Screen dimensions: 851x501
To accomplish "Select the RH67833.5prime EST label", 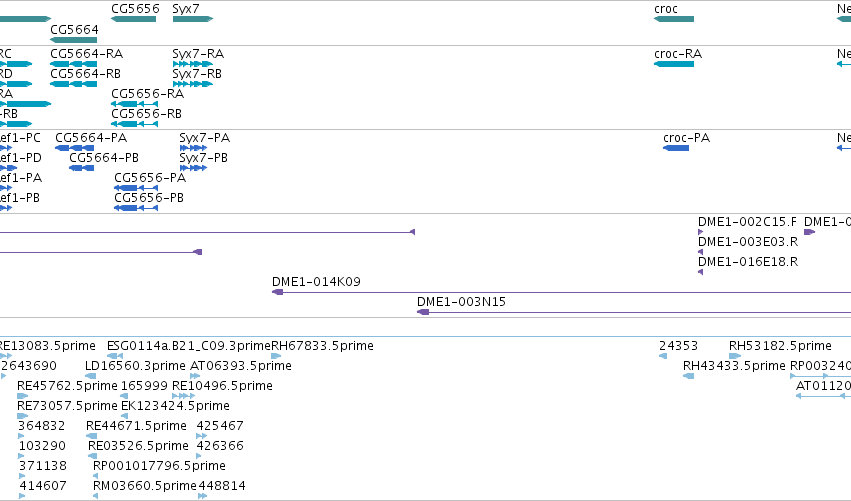I will coord(322,346).
